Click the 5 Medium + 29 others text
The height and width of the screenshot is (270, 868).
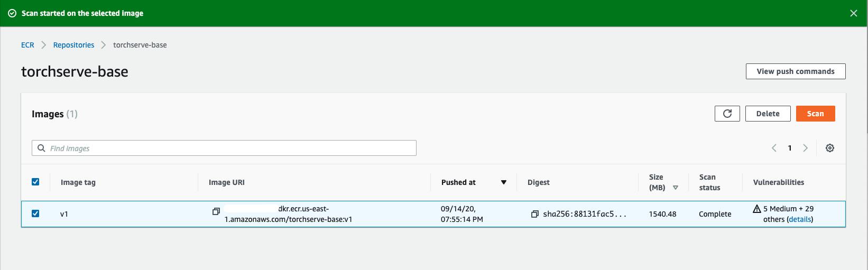click(789, 214)
